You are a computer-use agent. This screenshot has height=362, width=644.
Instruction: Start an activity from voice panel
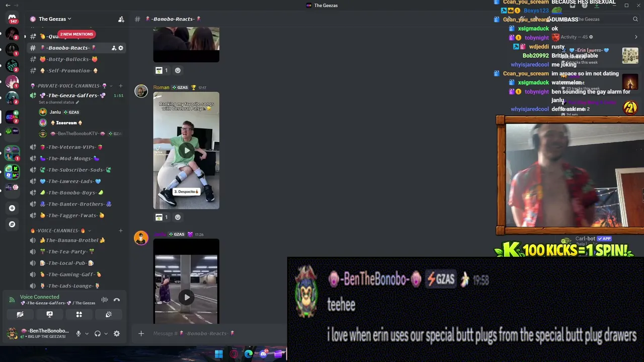point(79,314)
